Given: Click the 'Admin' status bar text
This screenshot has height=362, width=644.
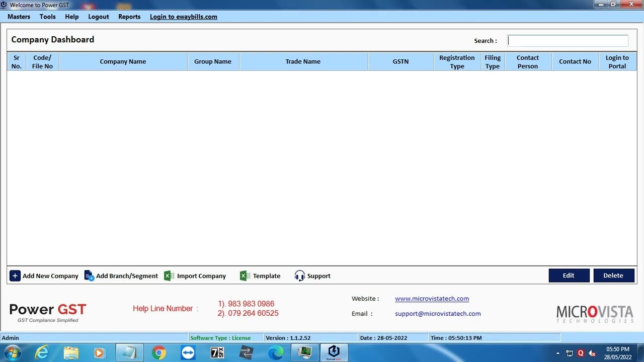Looking at the screenshot, I should tap(10, 338).
